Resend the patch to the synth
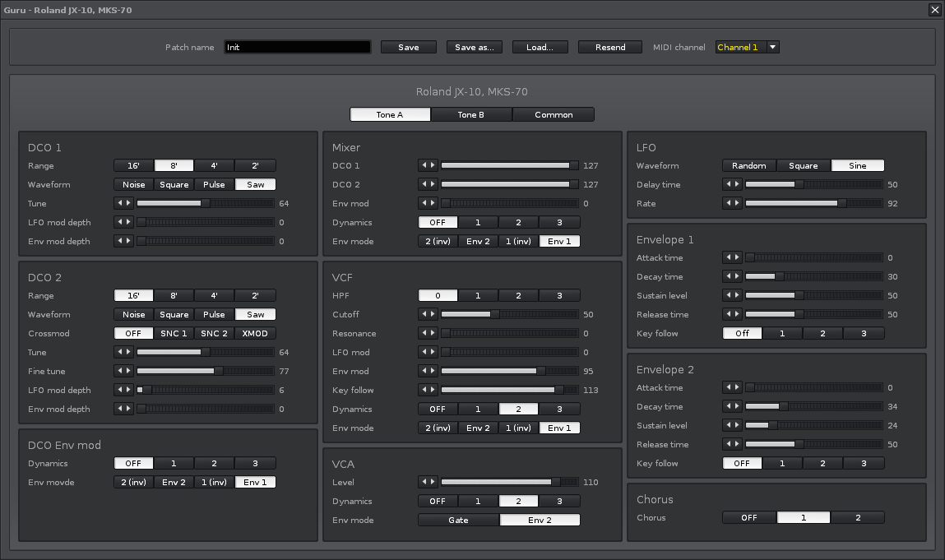 pos(610,47)
